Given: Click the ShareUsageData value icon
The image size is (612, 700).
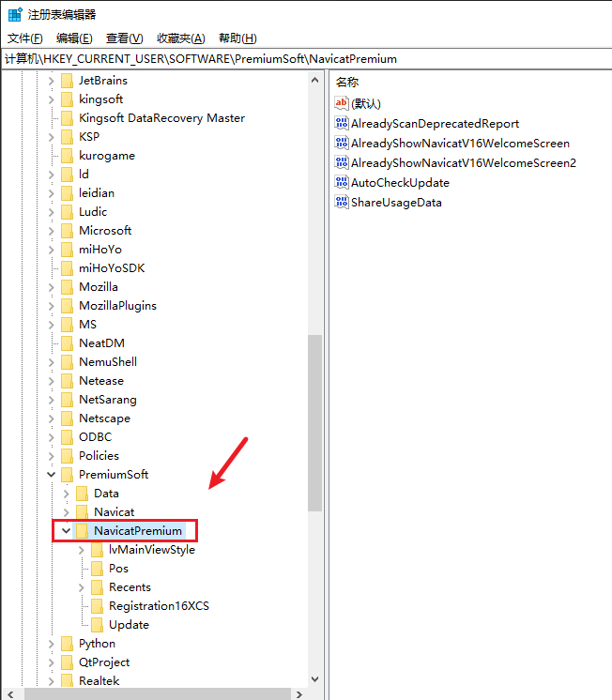Looking at the screenshot, I should tap(342, 202).
